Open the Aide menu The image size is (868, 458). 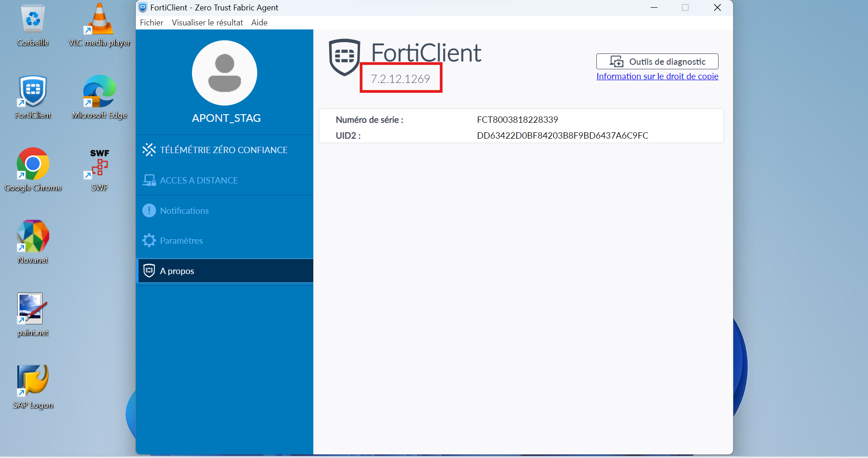pyautogui.click(x=259, y=22)
